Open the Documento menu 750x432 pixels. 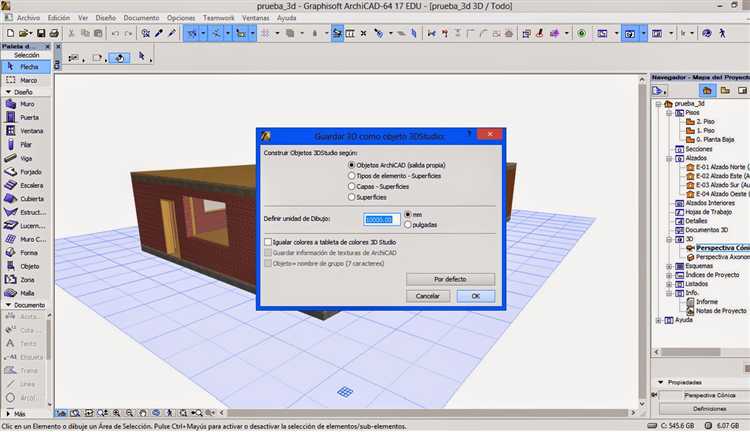tap(141, 18)
